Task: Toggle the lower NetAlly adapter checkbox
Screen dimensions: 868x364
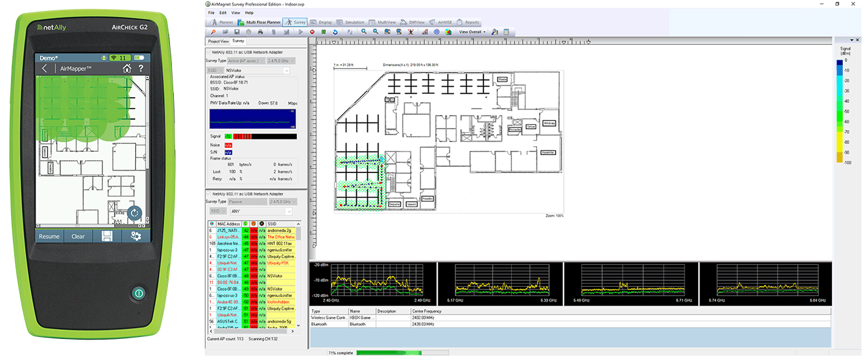Action: [207, 194]
